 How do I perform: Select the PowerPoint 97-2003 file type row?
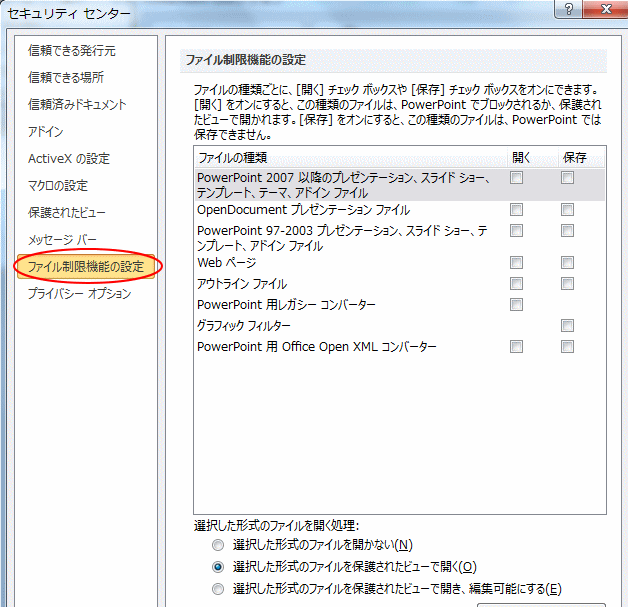pos(400,238)
